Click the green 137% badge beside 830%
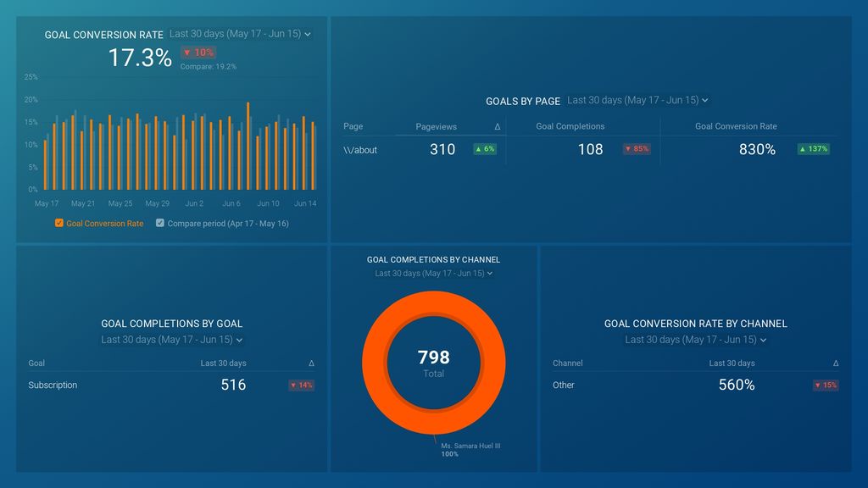Image resolution: width=868 pixels, height=488 pixels. click(812, 148)
